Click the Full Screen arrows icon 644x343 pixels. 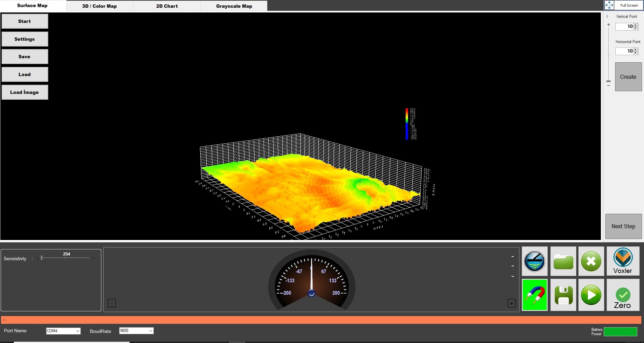[609, 5]
